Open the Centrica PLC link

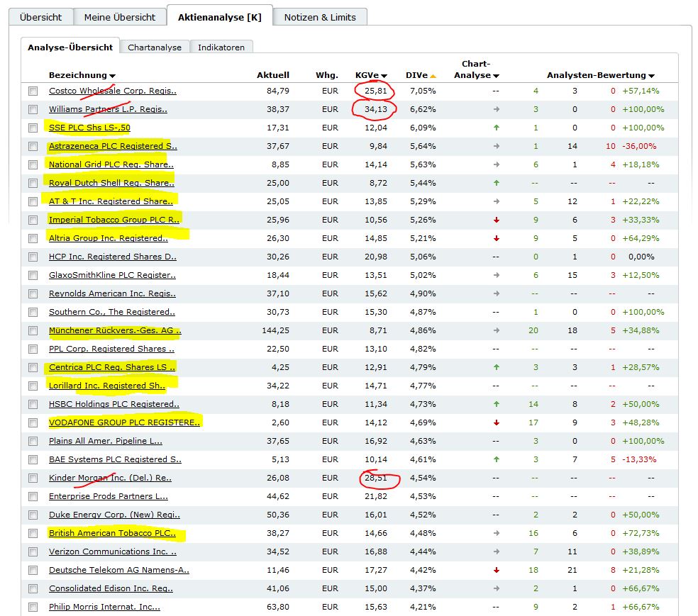click(x=112, y=367)
